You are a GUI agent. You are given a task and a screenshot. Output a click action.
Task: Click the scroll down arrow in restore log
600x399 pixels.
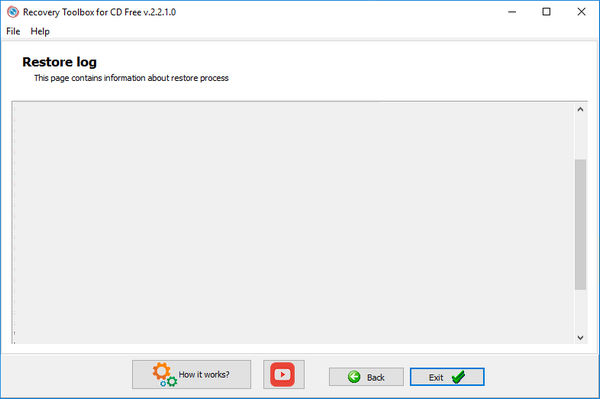click(580, 337)
